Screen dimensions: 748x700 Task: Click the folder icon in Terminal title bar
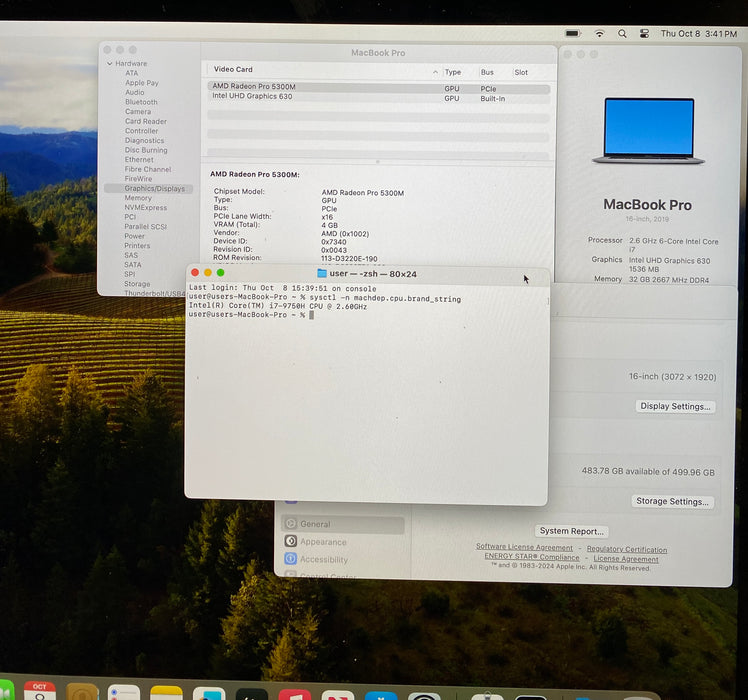click(322, 273)
